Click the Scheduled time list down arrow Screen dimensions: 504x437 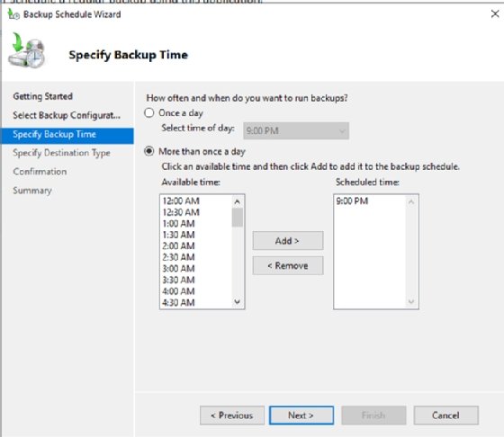[411, 301]
